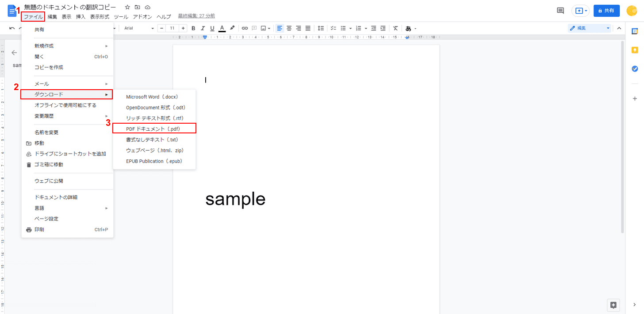Image resolution: width=644 pixels, height=314 pixels.
Task: Click the add comment toolbar icon
Action: tap(254, 28)
